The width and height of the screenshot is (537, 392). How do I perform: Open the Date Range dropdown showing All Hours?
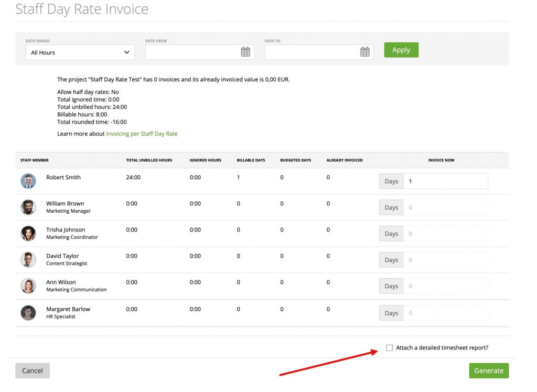click(x=80, y=52)
